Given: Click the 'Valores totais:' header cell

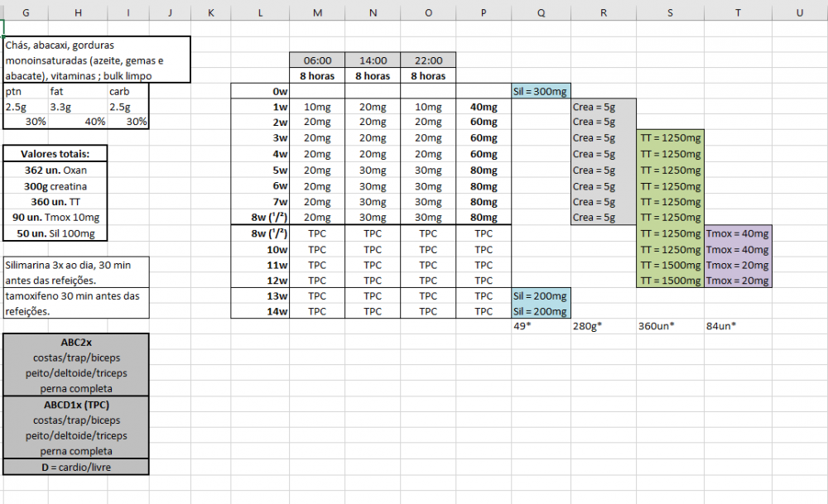Looking at the screenshot, I should [x=55, y=154].
